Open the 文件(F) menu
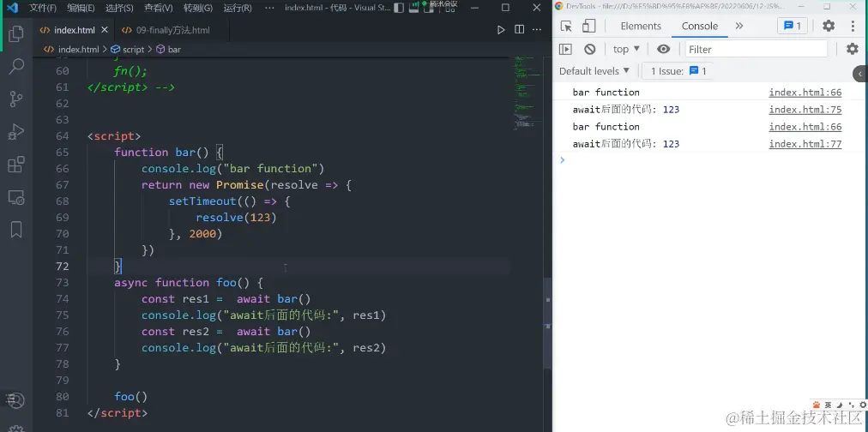868x432 pixels. (43, 8)
